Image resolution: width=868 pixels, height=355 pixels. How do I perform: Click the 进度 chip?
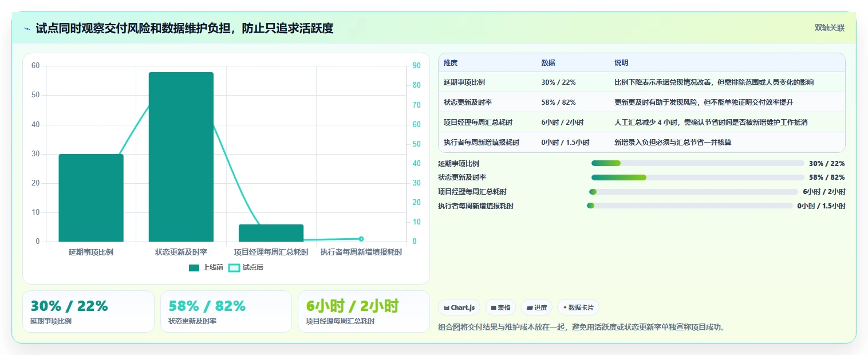coord(536,307)
